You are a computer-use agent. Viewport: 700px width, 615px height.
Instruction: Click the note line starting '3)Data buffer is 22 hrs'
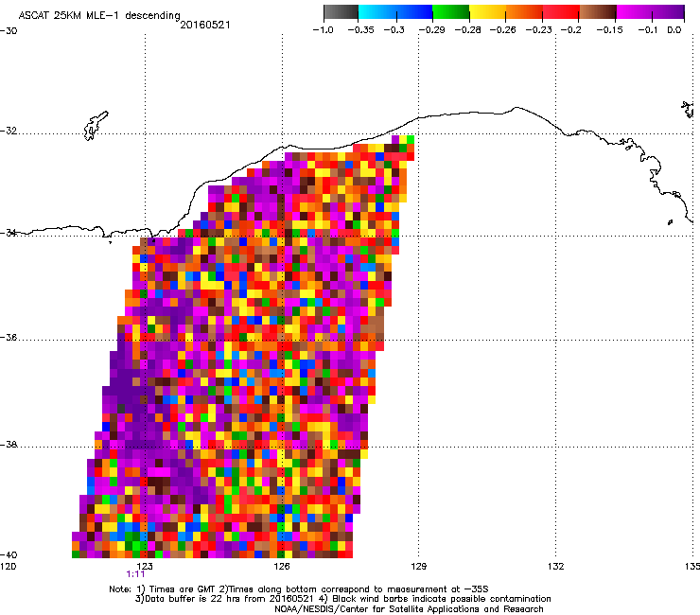pyautogui.click(x=342, y=599)
